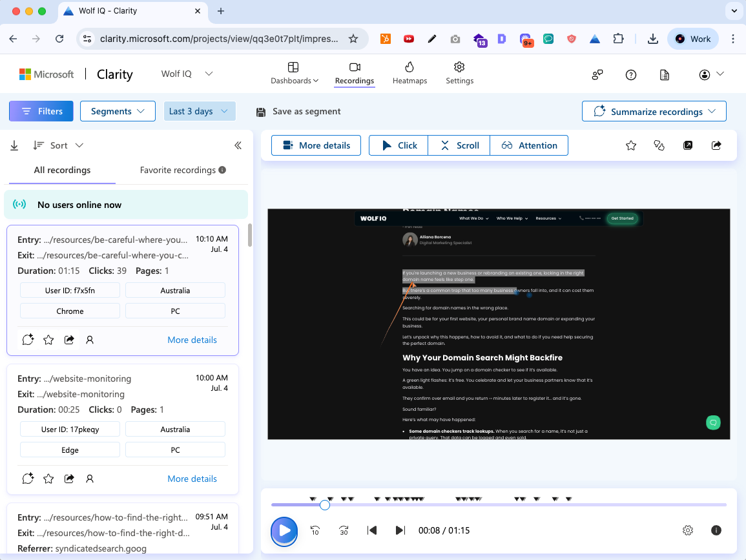Screen dimensions: 746x560
Task: Star the website-monitoring recording
Action: point(48,479)
